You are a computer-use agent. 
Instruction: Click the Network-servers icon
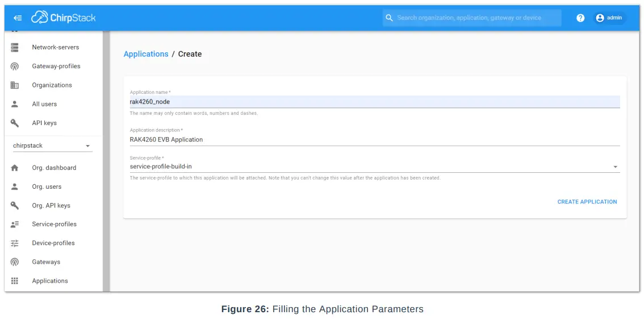pyautogui.click(x=15, y=47)
